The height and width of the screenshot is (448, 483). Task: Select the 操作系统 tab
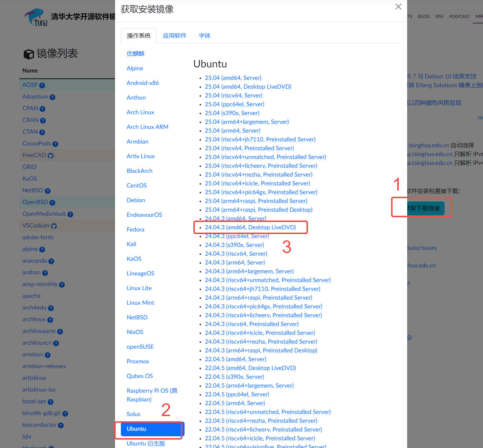click(138, 36)
